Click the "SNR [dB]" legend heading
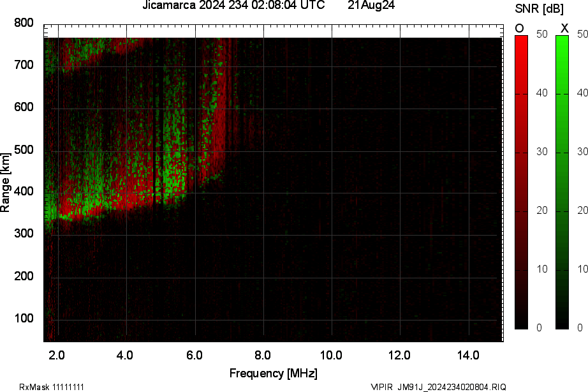The width and height of the screenshot is (588, 392). 540,9
